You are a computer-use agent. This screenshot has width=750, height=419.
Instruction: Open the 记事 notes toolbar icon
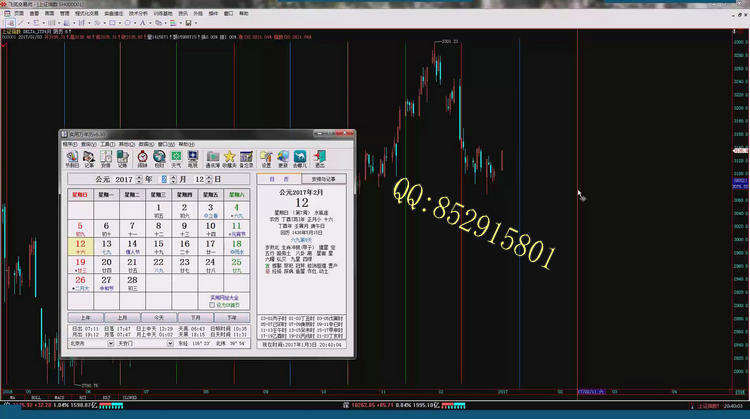point(89,158)
